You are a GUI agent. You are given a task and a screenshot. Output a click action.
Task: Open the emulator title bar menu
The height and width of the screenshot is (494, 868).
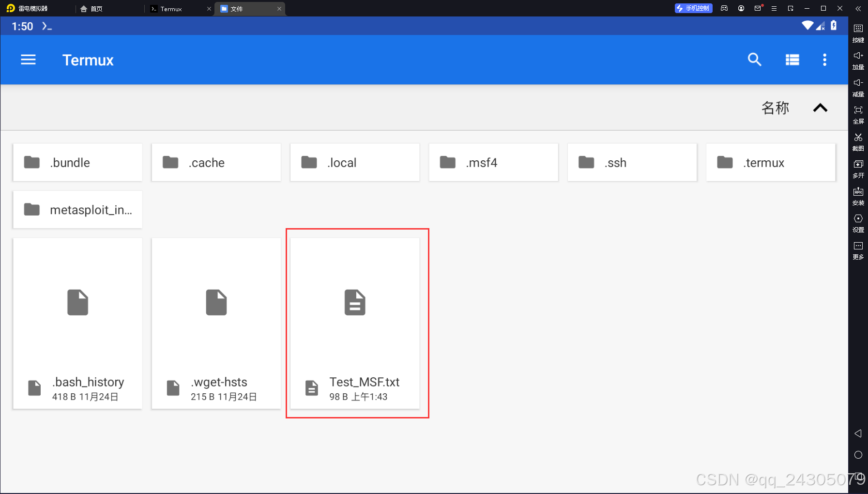click(x=774, y=8)
